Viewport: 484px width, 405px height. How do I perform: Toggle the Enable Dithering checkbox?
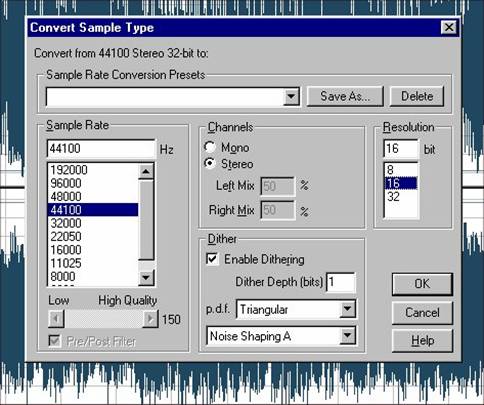(212, 259)
